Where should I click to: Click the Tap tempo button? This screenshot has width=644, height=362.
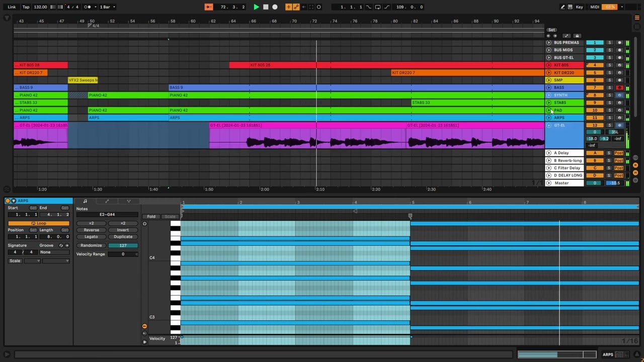26,7
